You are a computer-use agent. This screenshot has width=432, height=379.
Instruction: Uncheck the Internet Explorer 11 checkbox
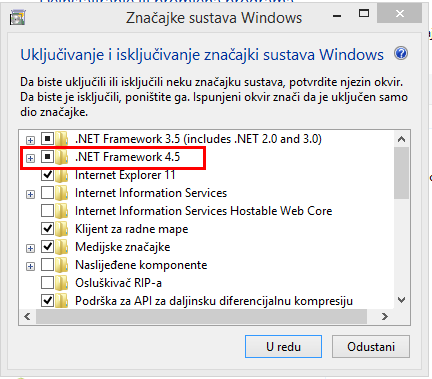[47, 175]
